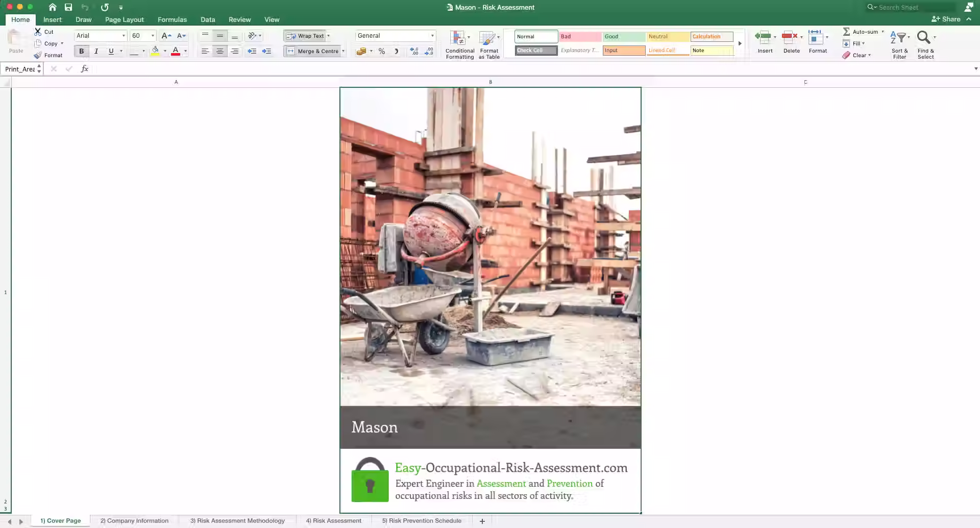Expand the Merge & Centre dropdown arrow
This screenshot has width=980, height=528.
click(344, 51)
